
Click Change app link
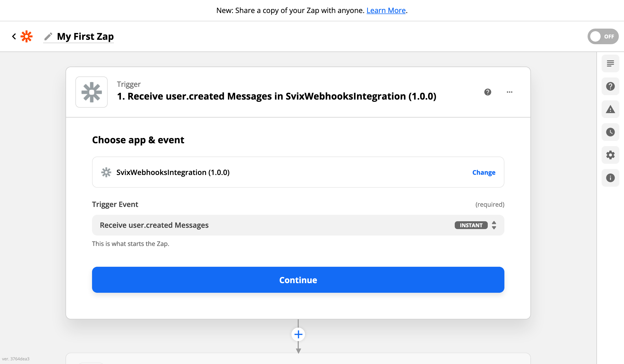pos(484,172)
